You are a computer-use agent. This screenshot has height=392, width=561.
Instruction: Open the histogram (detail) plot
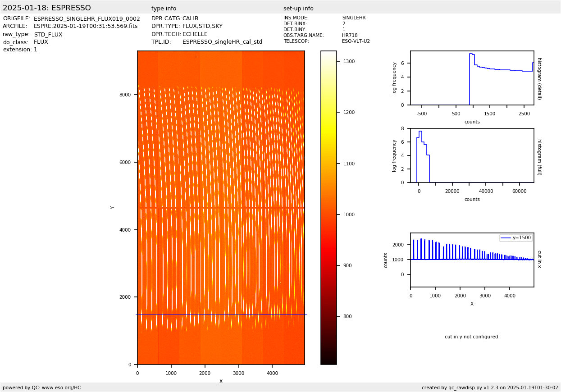tap(472, 78)
